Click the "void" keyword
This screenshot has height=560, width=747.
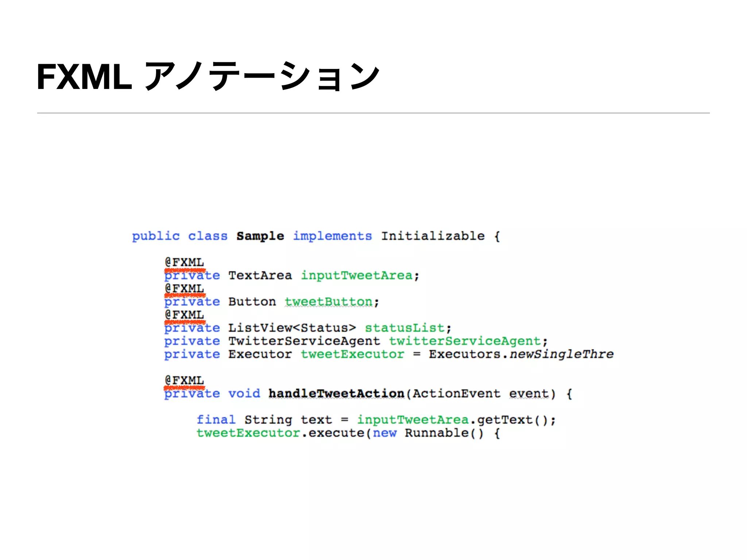[244, 393]
